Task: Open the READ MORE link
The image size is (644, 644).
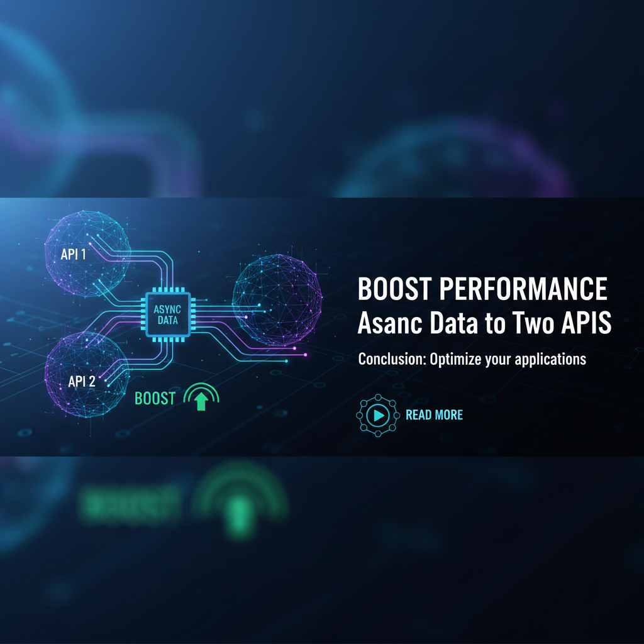Action: tap(434, 415)
